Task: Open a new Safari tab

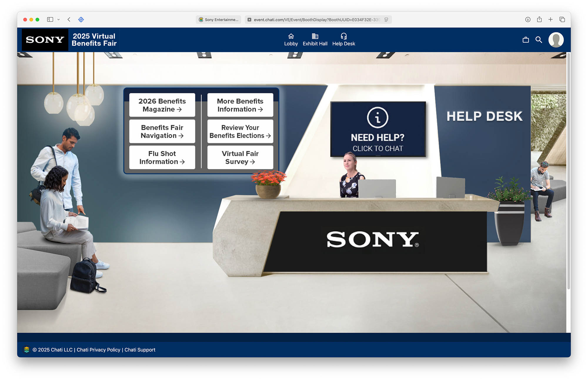Action: coord(550,19)
